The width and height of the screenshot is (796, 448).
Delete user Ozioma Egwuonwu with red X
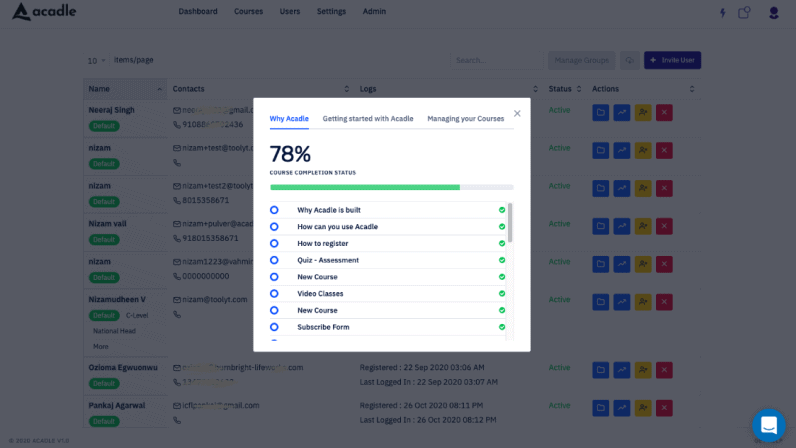point(664,370)
